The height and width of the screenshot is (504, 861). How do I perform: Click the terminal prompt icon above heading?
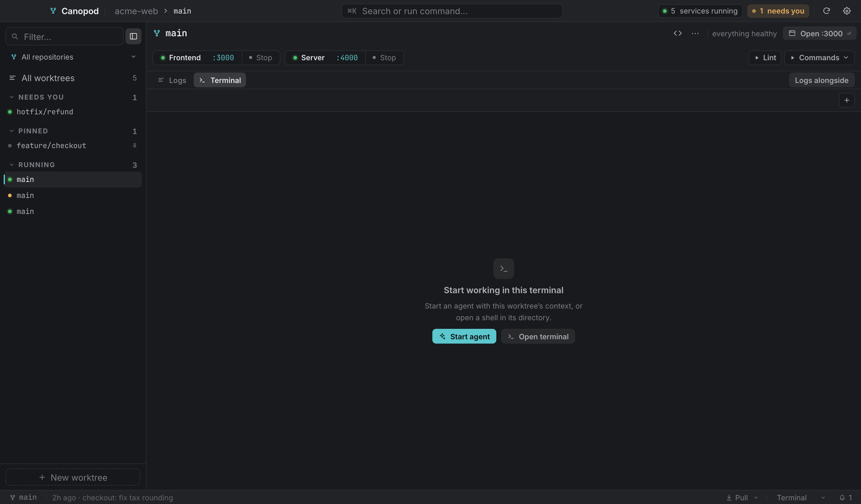coord(503,268)
